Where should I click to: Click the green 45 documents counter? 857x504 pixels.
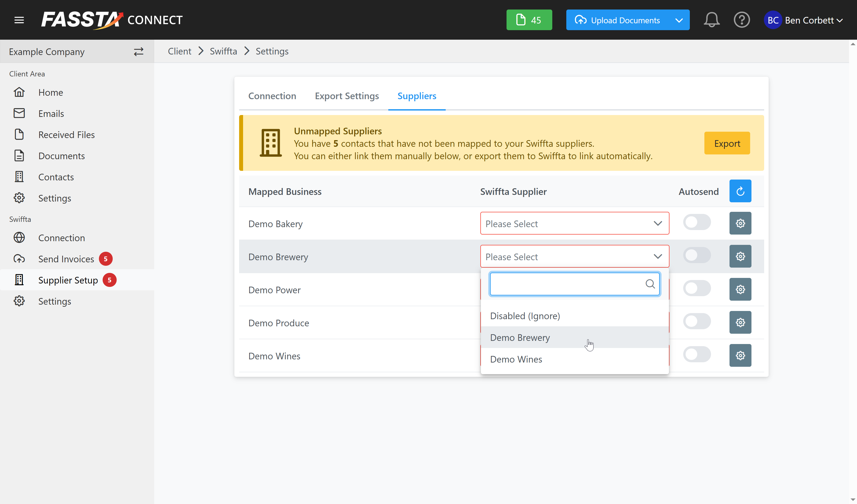coord(529,20)
